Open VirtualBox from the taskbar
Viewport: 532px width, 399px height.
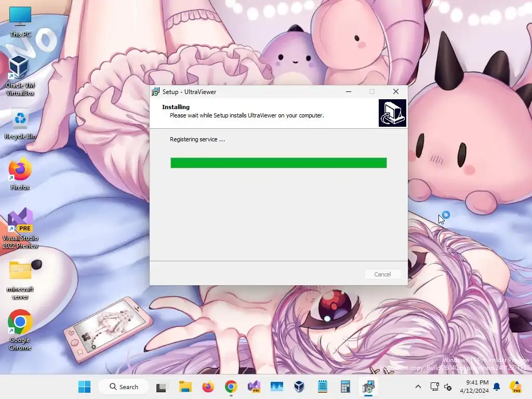(299, 387)
